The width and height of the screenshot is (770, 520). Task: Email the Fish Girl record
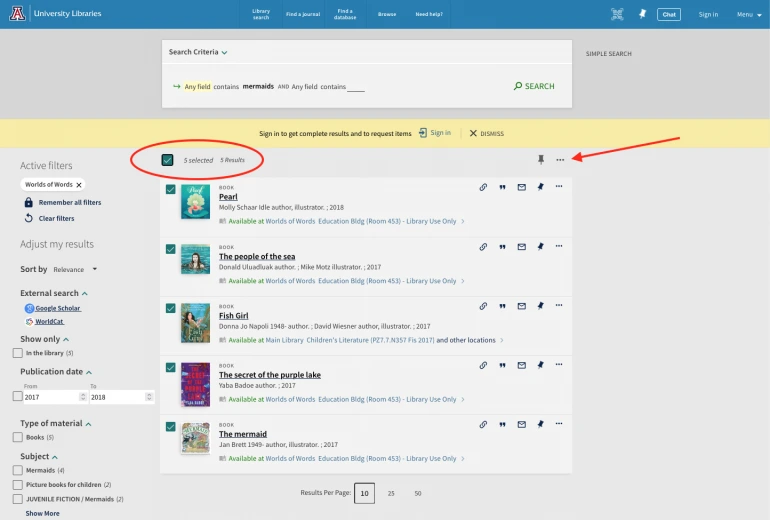tap(521, 306)
